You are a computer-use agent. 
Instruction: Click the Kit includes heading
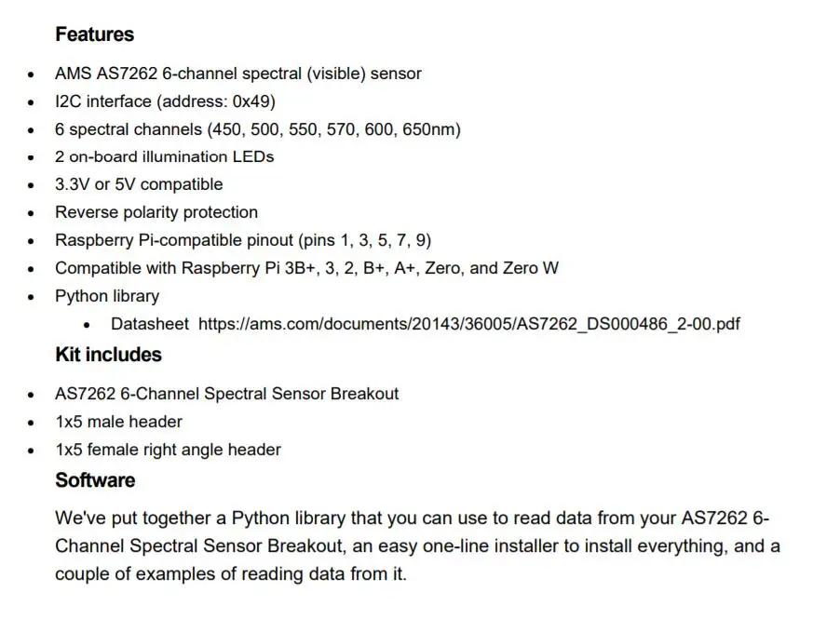(108, 355)
